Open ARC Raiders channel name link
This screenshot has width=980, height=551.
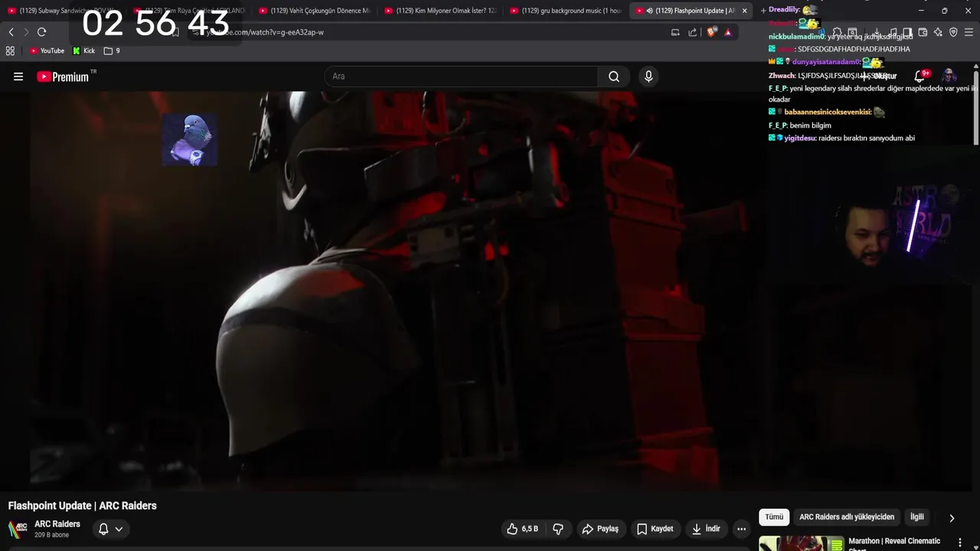tap(57, 524)
